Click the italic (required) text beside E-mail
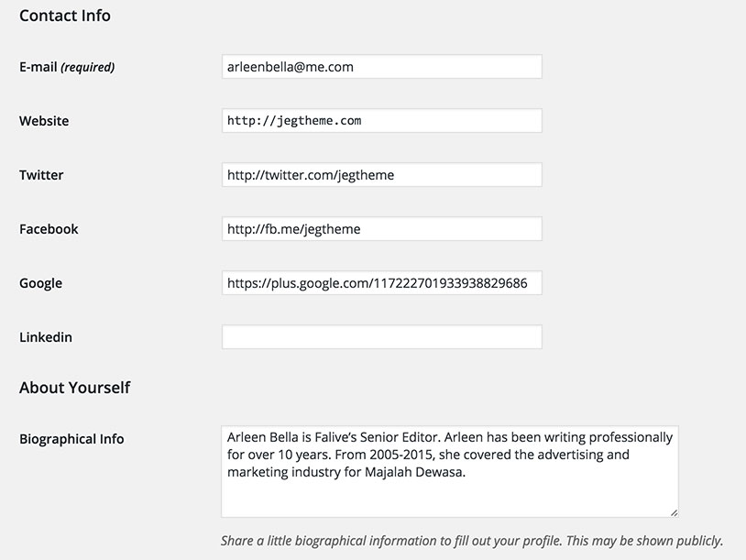746x560 pixels. point(88,67)
